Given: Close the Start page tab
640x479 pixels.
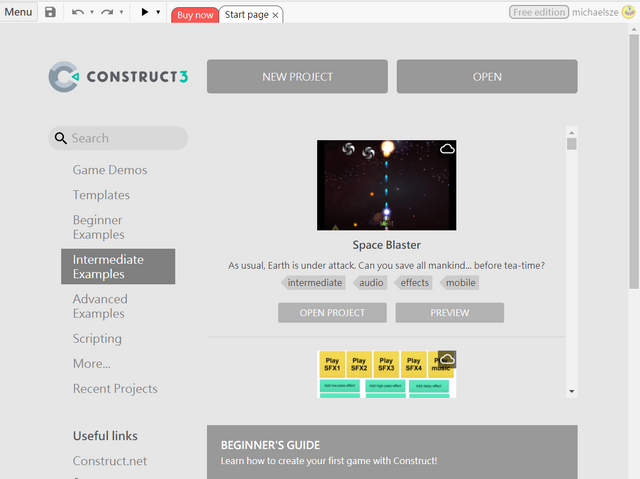Looking at the screenshot, I should click(276, 15).
